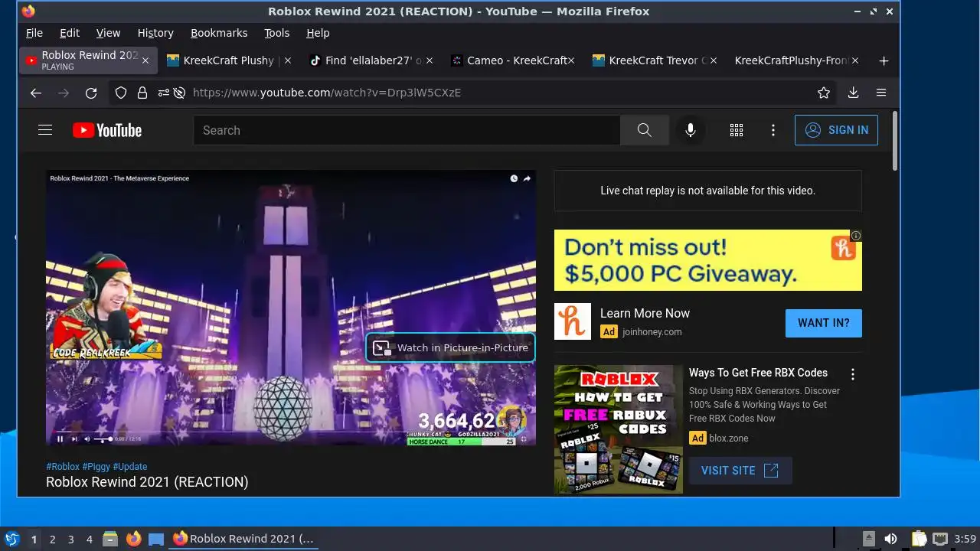Image resolution: width=980 pixels, height=551 pixels.
Task: Click Watch in Picture-in-Picture toggle
Action: pyautogui.click(x=450, y=347)
